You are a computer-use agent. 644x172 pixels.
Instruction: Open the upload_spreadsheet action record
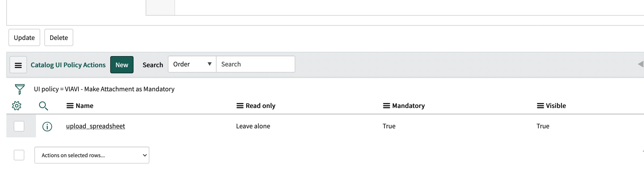[x=95, y=126]
